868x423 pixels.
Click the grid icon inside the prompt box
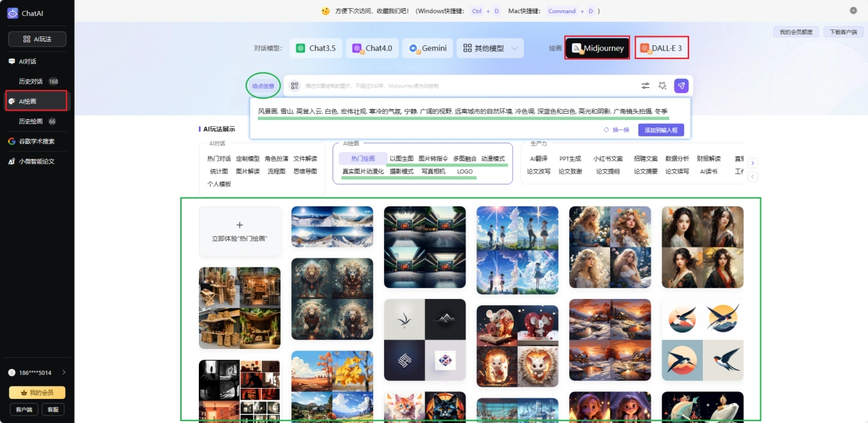coord(295,86)
